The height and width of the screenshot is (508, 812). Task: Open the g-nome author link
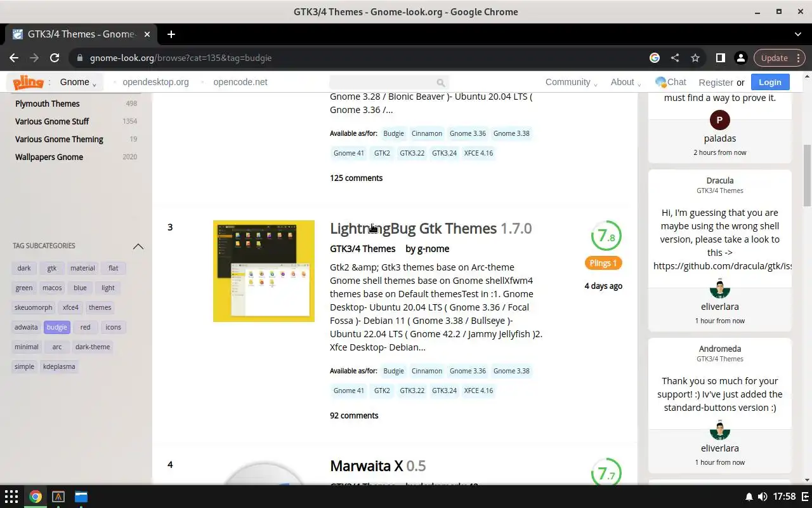click(x=433, y=249)
